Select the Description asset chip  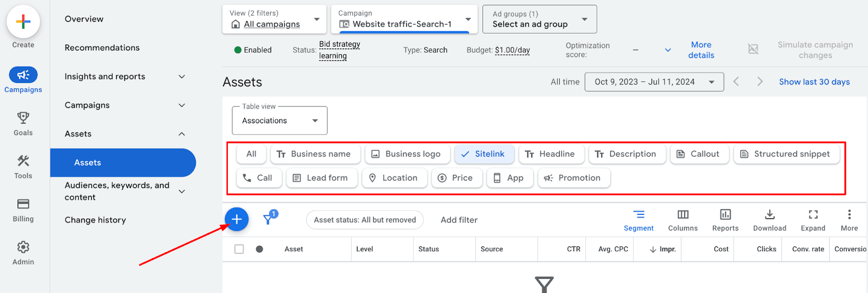tap(627, 154)
